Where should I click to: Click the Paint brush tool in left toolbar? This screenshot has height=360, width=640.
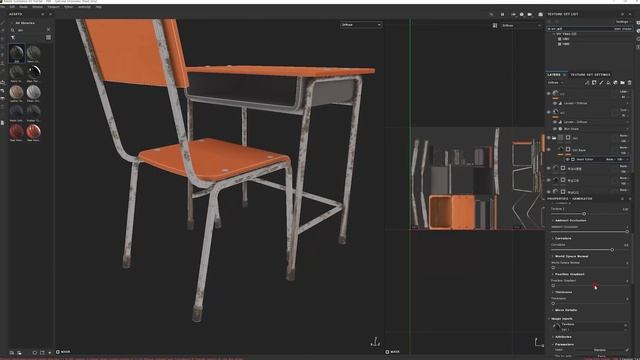click(x=3, y=23)
